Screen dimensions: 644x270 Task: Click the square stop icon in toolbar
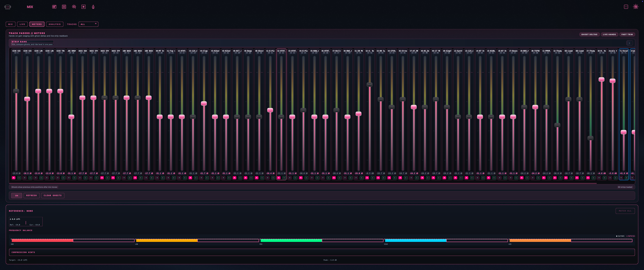(83, 7)
